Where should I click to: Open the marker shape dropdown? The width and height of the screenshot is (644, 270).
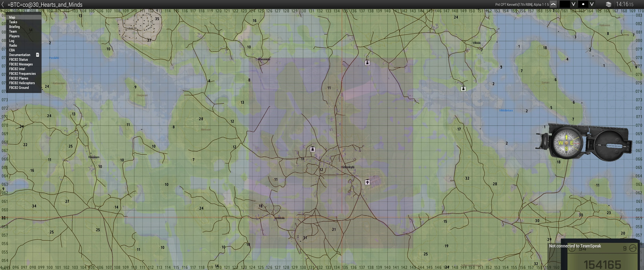592,4
